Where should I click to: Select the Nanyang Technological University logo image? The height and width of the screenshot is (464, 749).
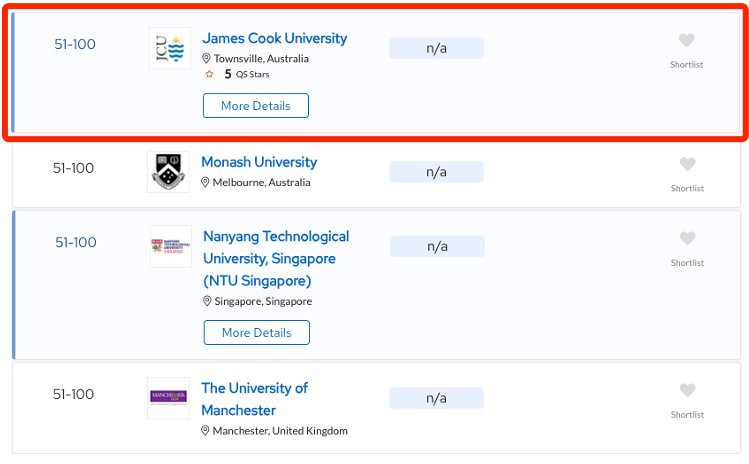[171, 246]
